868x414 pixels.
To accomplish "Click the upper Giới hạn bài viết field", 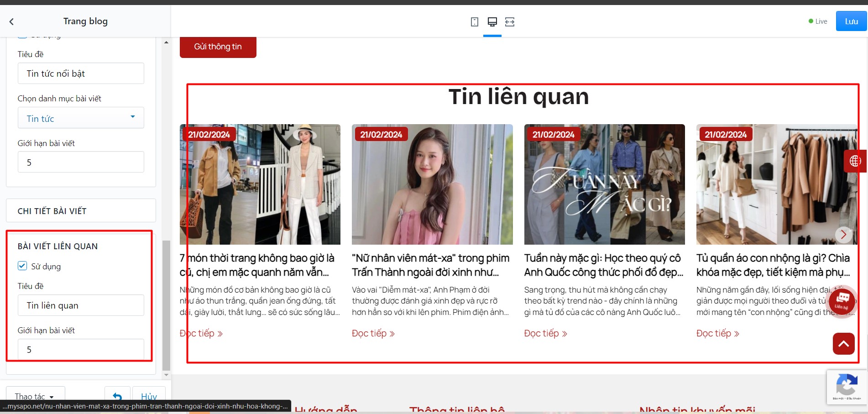I will pos(81,162).
